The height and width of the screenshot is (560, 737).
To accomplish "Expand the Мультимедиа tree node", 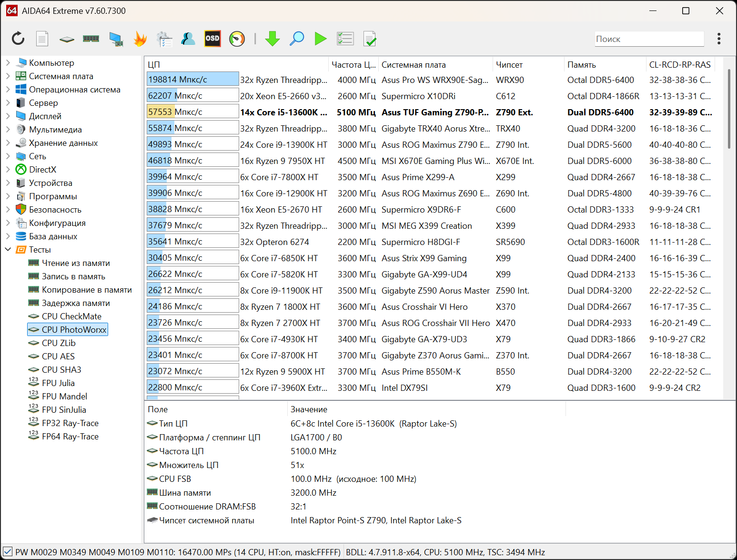I will click(x=8, y=129).
